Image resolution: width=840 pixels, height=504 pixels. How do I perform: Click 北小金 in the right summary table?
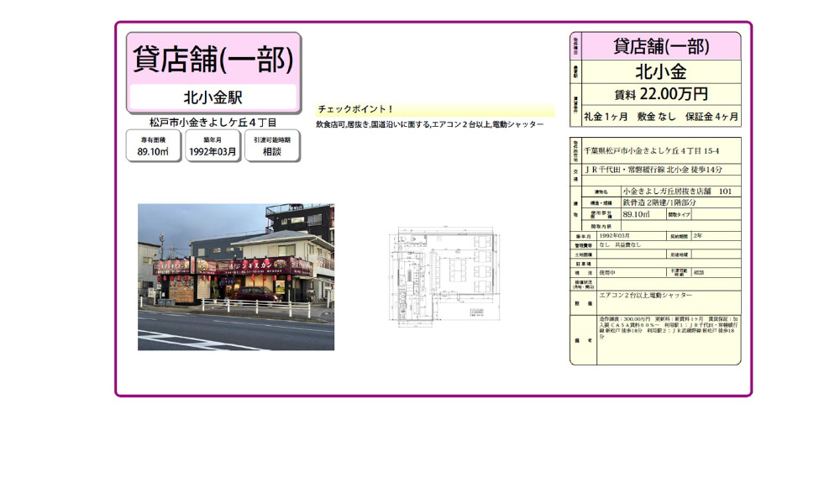pos(661,71)
